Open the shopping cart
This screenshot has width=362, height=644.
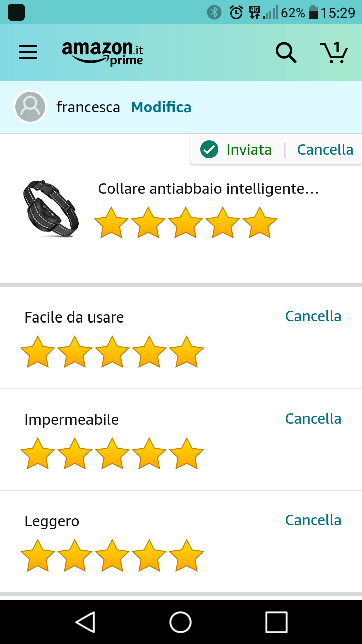click(334, 52)
